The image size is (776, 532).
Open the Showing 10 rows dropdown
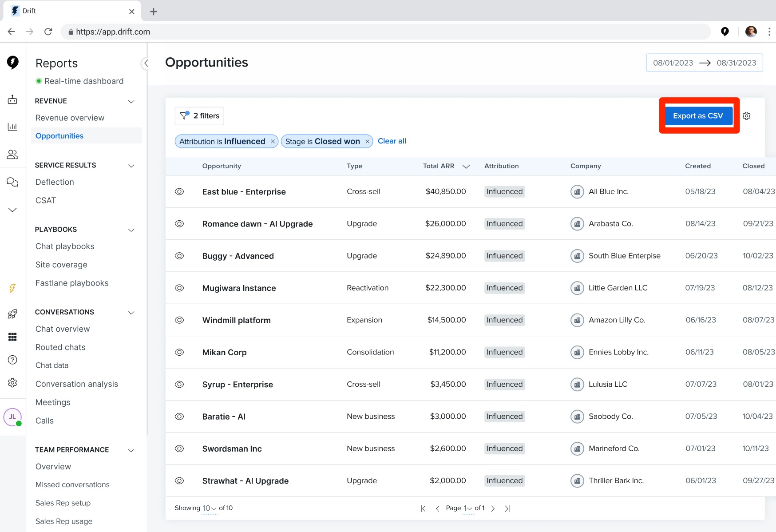click(210, 508)
